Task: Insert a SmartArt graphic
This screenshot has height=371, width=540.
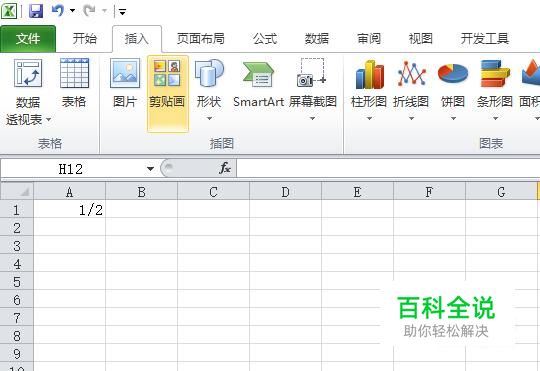Action: click(259, 83)
